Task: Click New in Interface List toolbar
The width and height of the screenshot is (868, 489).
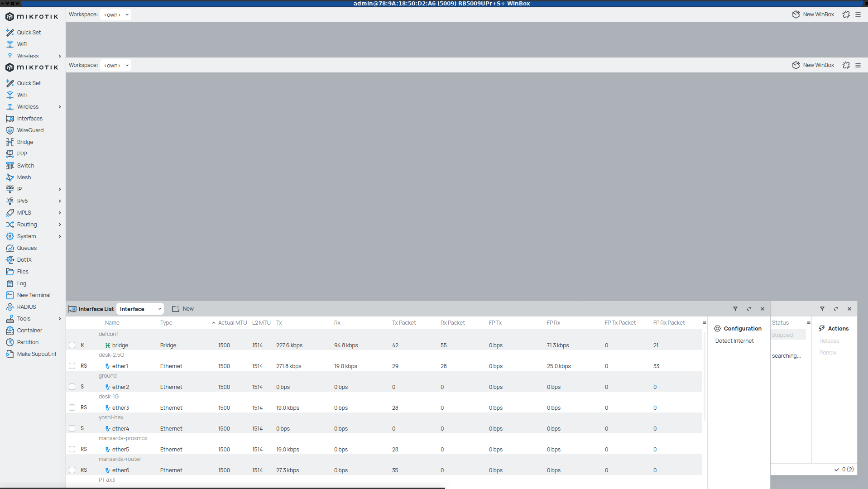Action: pos(183,309)
